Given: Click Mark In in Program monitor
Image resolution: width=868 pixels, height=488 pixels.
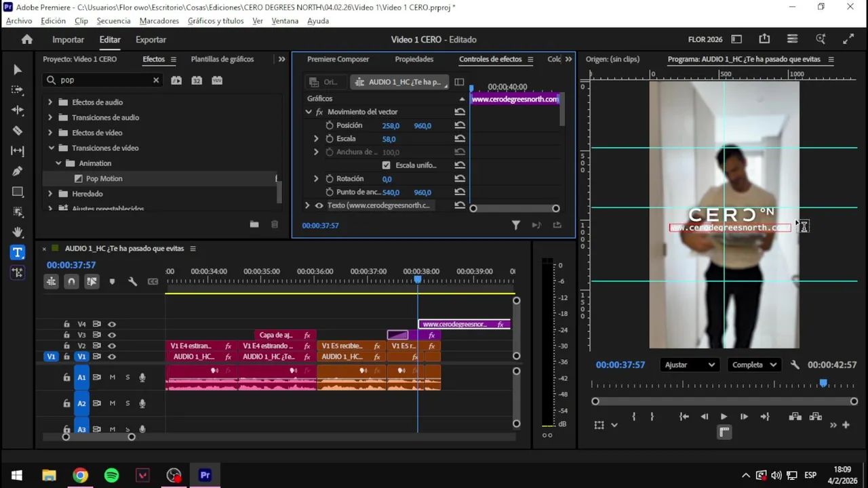Looking at the screenshot, I should click(634, 417).
